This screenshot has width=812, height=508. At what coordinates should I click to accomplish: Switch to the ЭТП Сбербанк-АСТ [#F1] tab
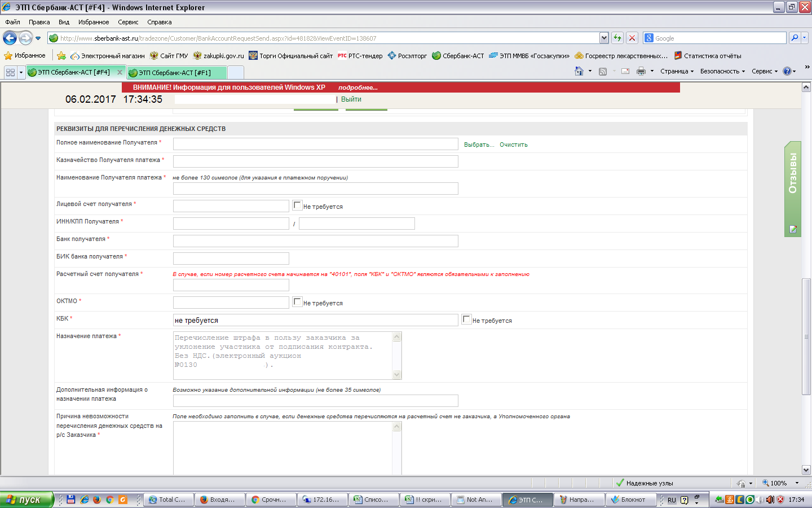pyautogui.click(x=176, y=73)
